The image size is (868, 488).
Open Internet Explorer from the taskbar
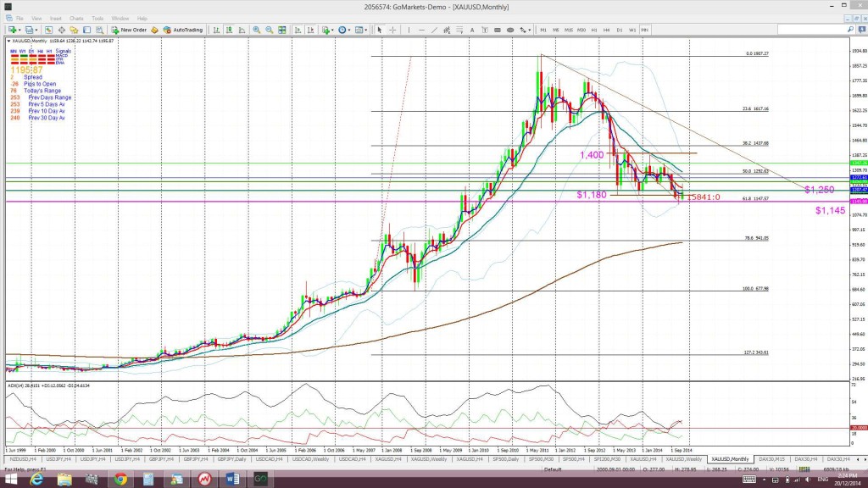[x=36, y=480]
